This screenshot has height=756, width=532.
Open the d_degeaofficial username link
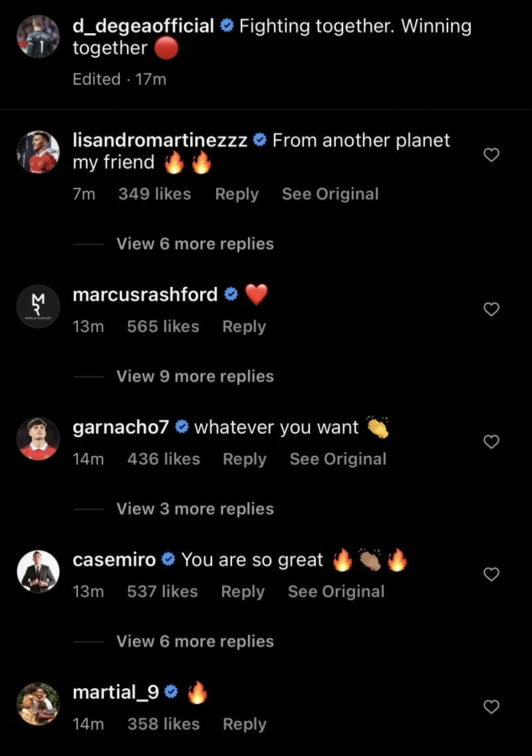coord(143,27)
